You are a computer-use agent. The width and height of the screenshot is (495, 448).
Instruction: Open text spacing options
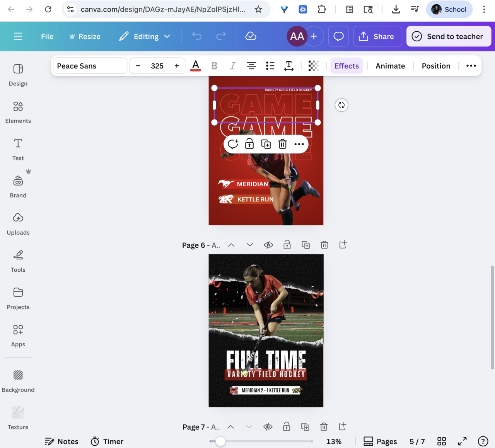289,66
